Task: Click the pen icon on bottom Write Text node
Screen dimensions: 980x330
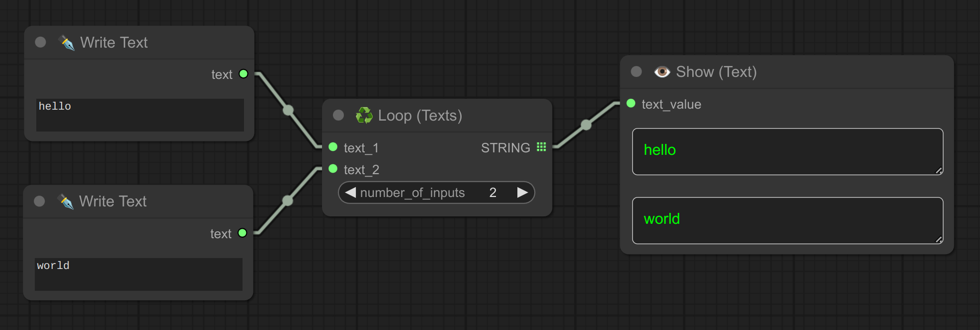Action: point(65,201)
